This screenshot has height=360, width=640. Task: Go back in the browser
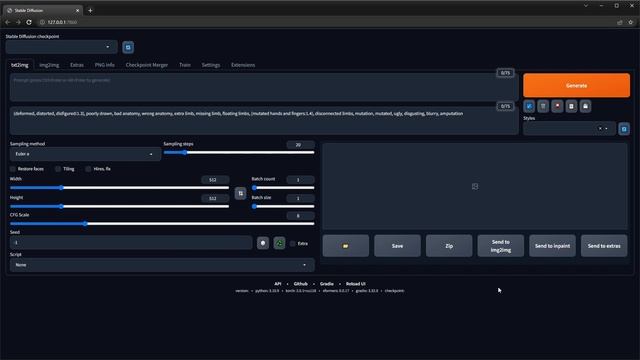click(7, 22)
